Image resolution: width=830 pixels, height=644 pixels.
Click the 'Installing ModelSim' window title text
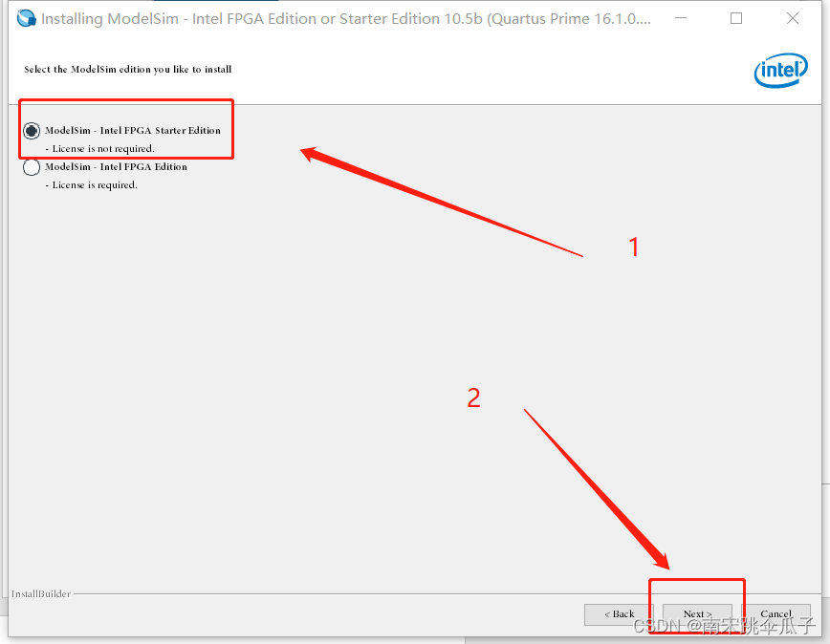coord(346,18)
